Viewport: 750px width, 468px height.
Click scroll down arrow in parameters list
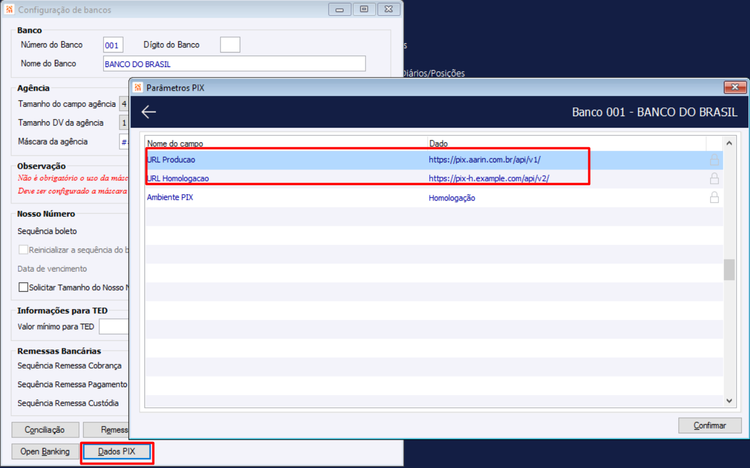pos(729,401)
